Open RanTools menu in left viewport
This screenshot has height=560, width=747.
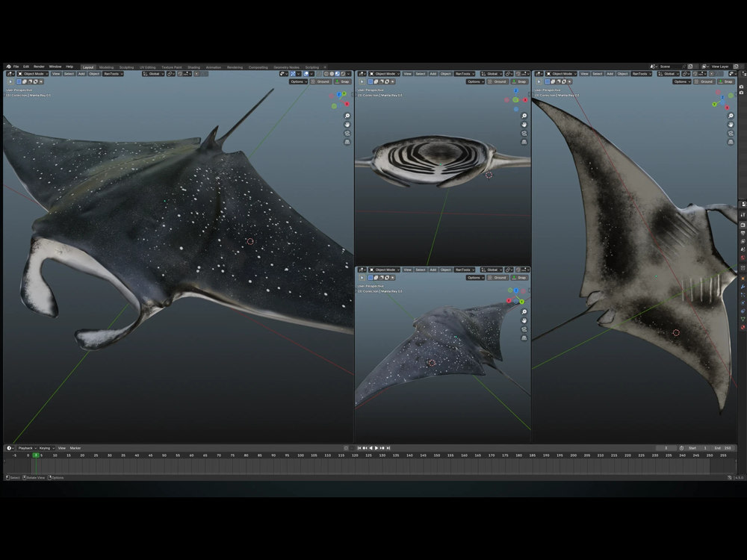tap(113, 74)
